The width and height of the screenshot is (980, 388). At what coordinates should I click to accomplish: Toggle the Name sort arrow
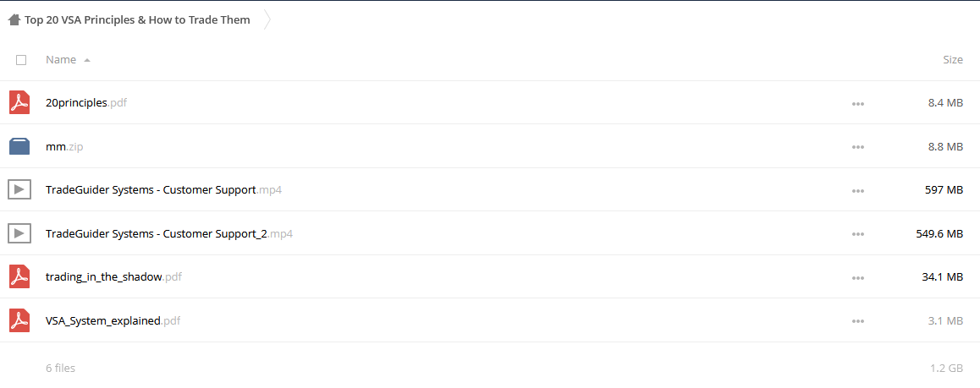click(87, 61)
